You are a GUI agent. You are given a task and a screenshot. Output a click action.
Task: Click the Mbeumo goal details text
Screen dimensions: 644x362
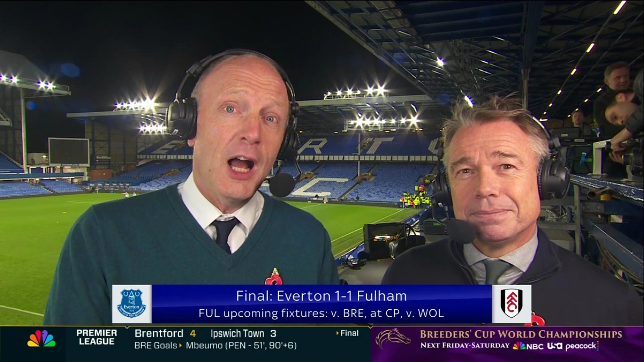coord(241,346)
